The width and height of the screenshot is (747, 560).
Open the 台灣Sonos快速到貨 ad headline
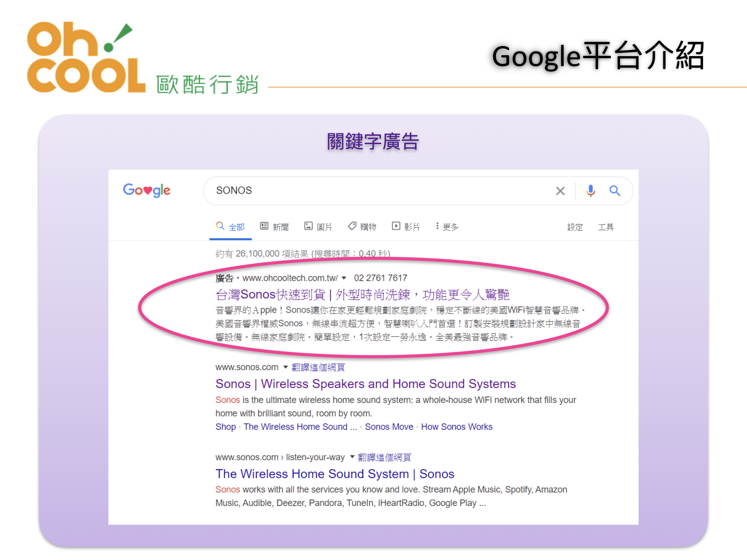click(x=362, y=295)
